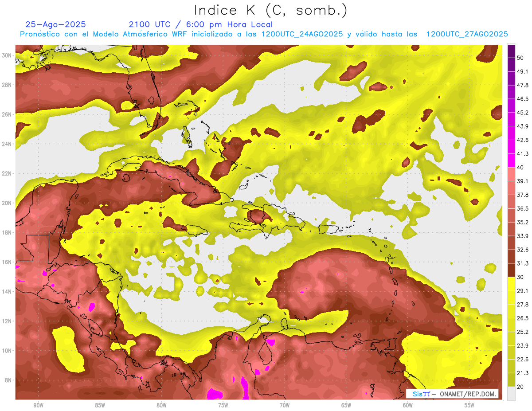The width and height of the screenshot is (532, 411).
Task: Click the 75W longitude label
Action: click(223, 405)
